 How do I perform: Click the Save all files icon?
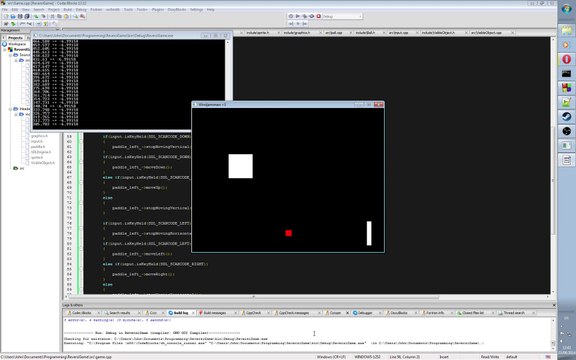pyautogui.click(x=27, y=17)
